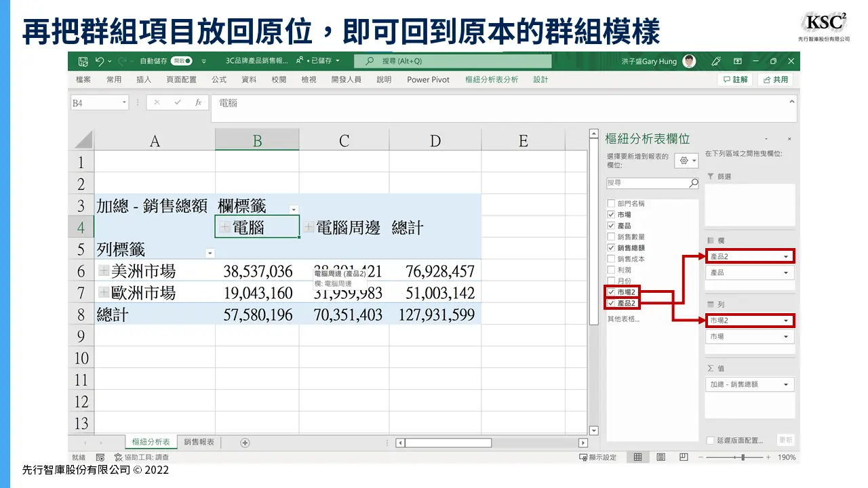Expand the formula bar with the chevron
Viewport: 868px width, 488px height.
click(792, 102)
